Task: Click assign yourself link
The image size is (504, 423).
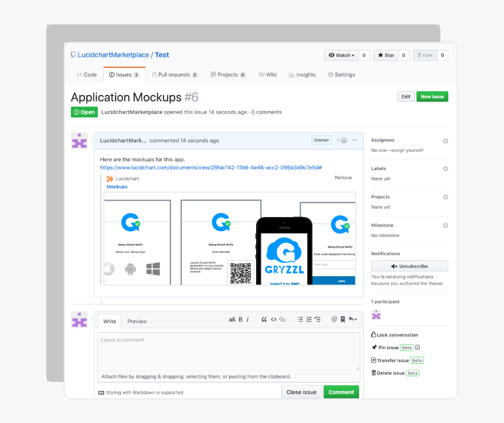Action: click(x=407, y=150)
